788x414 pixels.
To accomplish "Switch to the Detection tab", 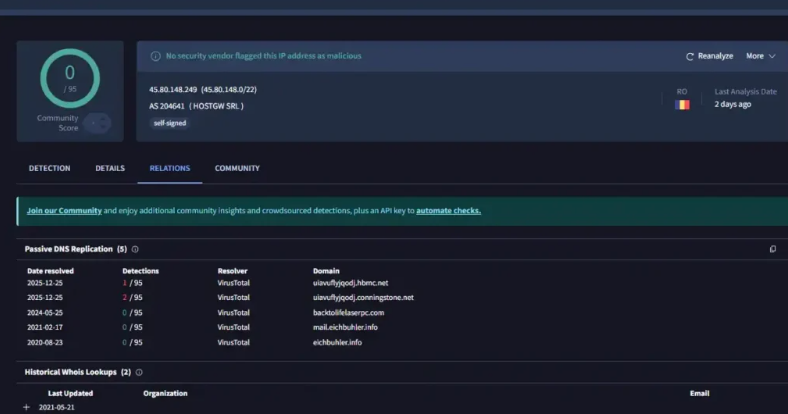I will [49, 168].
